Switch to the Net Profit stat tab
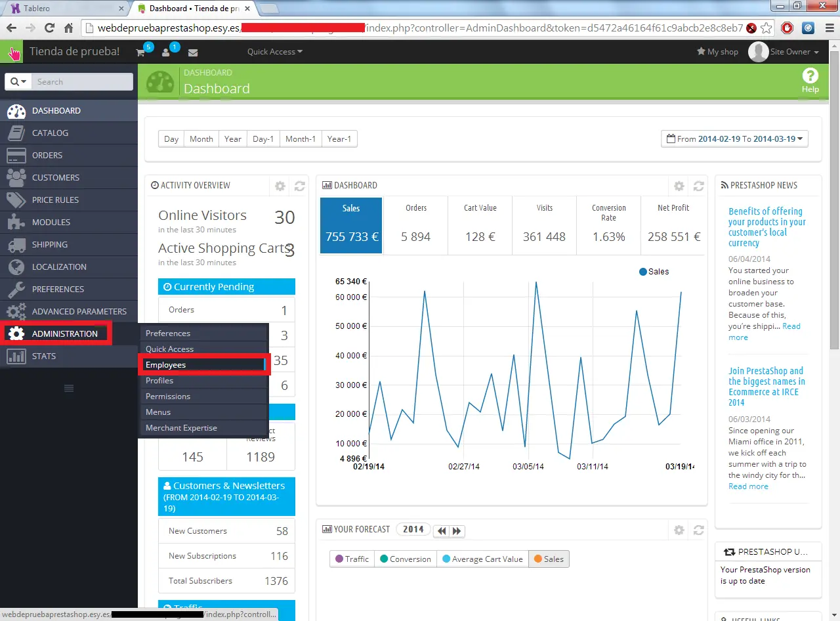Screen dimensions: 840x621 click(x=673, y=226)
